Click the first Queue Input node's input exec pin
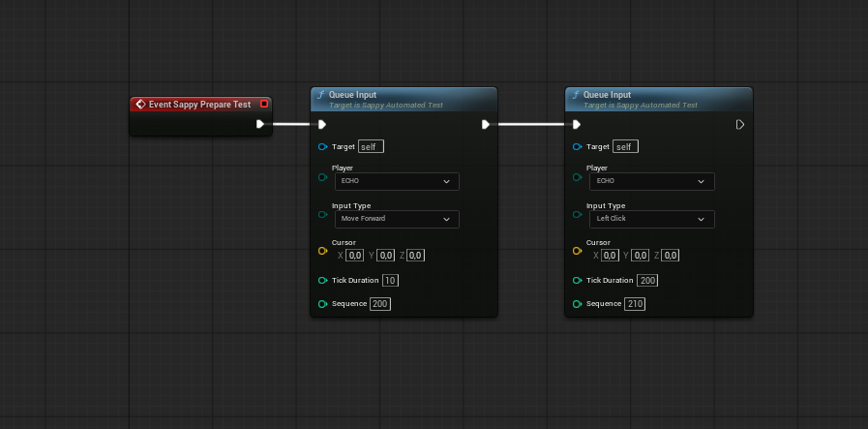Image resolution: width=868 pixels, height=429 pixels. [321, 124]
